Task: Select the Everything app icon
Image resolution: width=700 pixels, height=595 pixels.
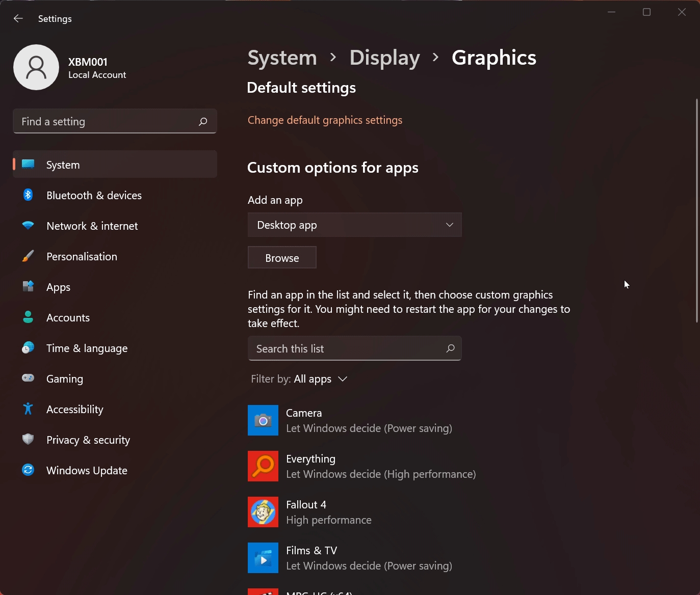Action: (x=263, y=466)
